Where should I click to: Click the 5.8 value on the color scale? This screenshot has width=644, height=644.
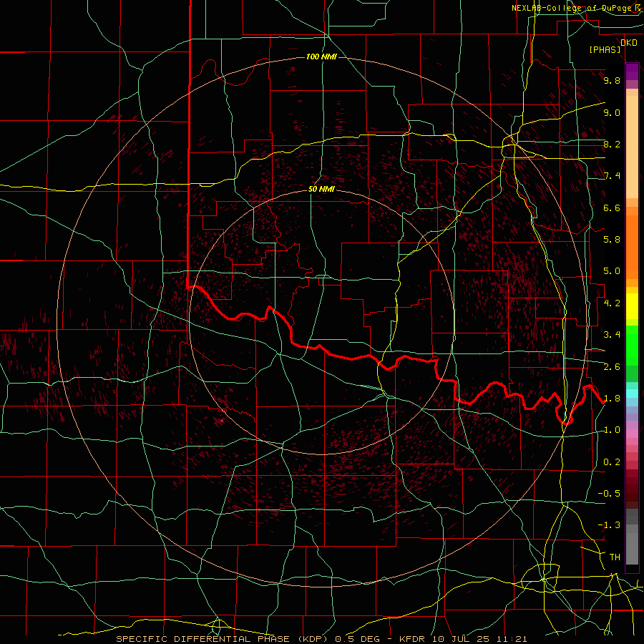(612, 240)
